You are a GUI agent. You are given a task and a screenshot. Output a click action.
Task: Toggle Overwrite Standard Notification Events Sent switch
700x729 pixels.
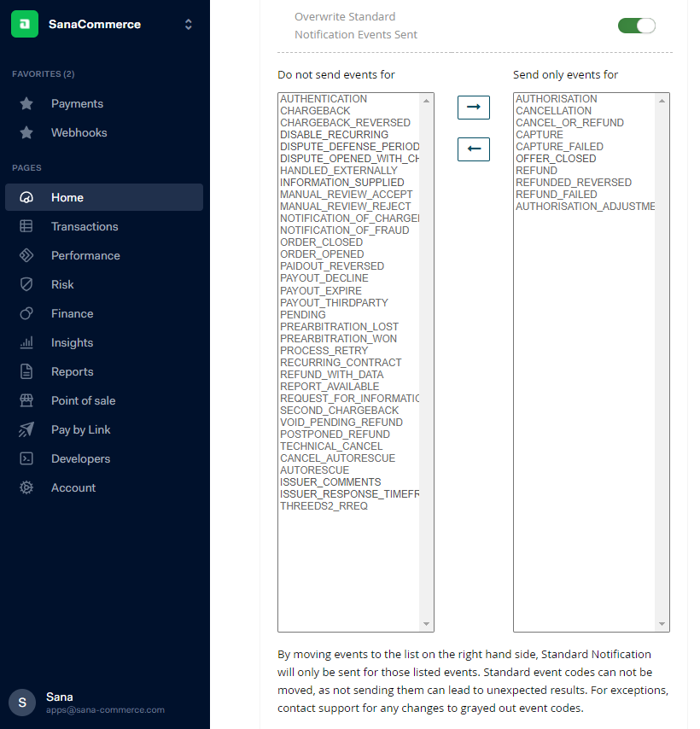(636, 26)
